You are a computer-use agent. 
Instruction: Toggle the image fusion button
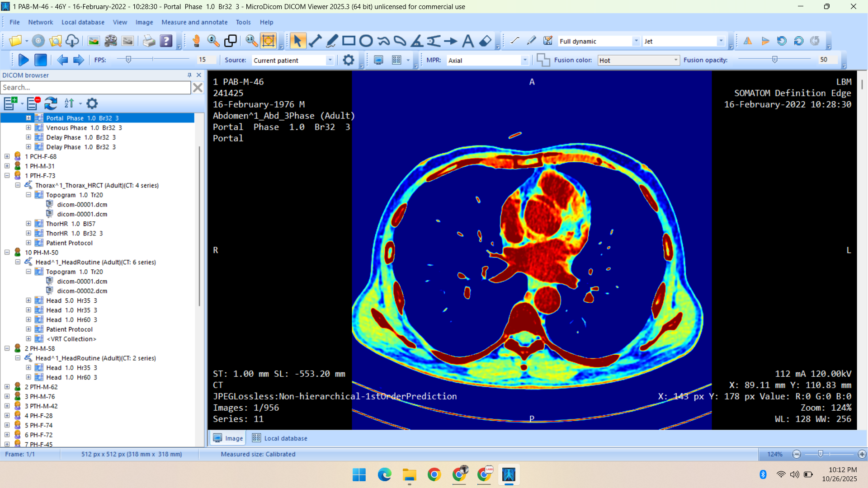coord(543,60)
